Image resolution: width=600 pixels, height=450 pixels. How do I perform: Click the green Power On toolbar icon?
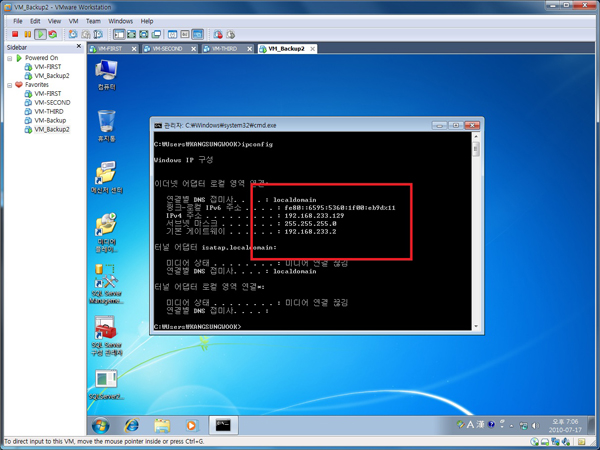(40, 34)
